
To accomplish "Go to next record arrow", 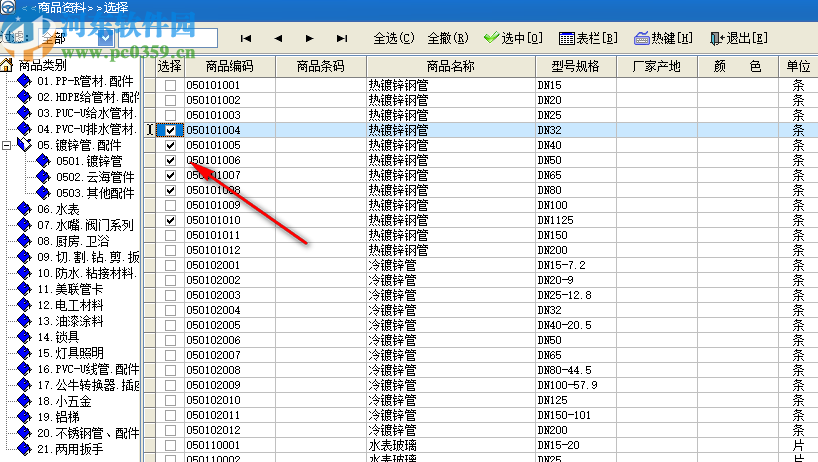I will coord(309,38).
